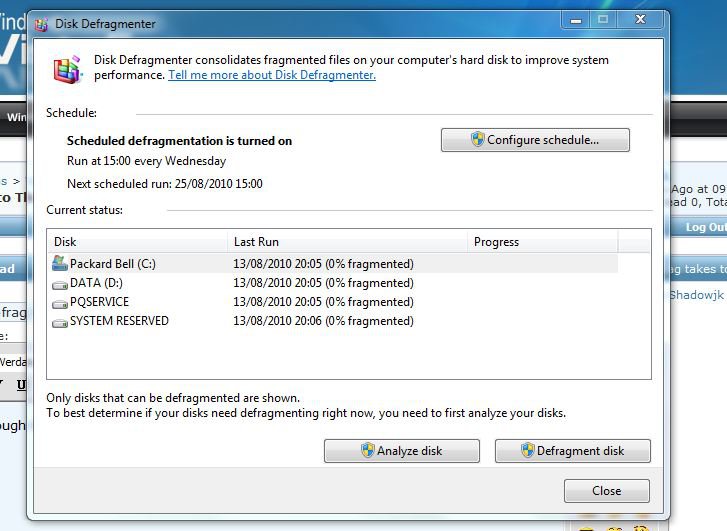Select the Packard Bell (C:) row
The width and height of the screenshot is (727, 531).
pos(333,263)
